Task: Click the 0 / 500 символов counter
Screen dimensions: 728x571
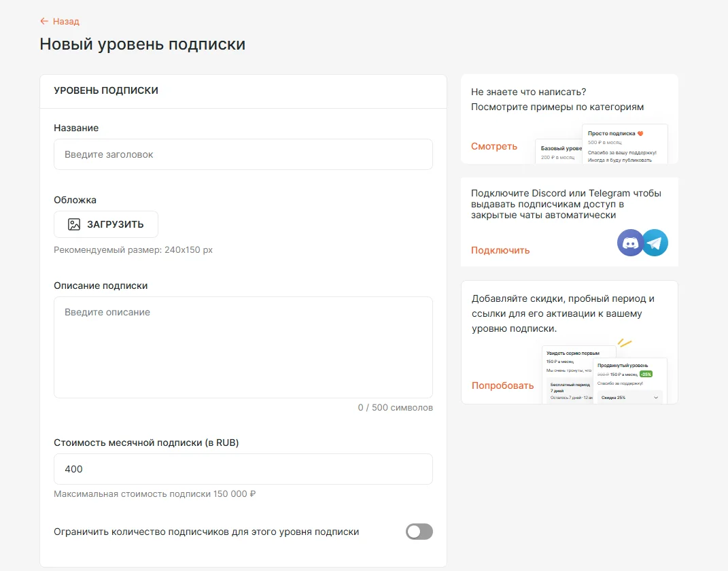Action: [x=396, y=408]
